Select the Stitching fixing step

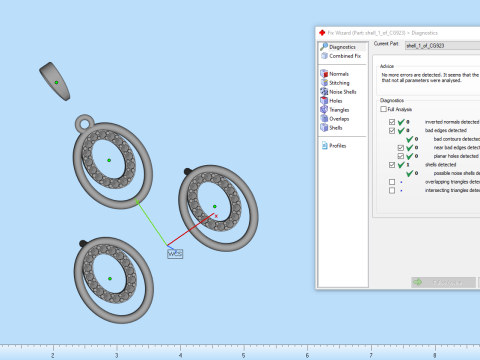tap(335, 83)
